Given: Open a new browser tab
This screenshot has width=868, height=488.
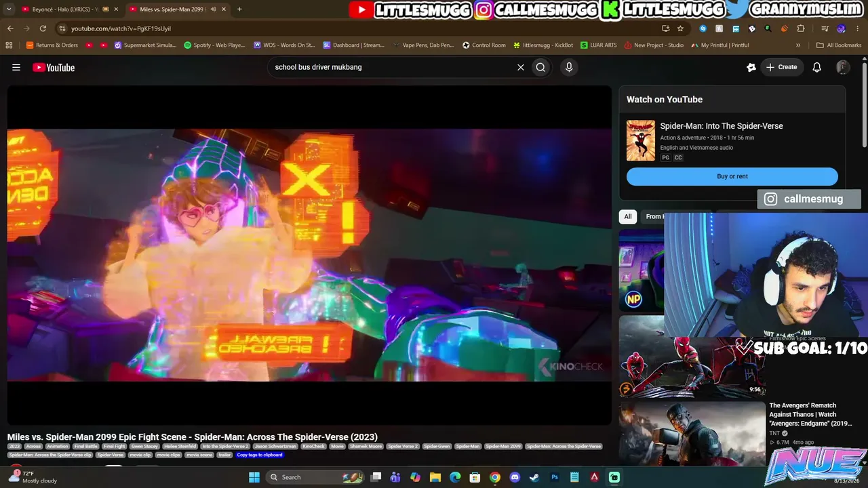Looking at the screenshot, I should coord(239,9).
